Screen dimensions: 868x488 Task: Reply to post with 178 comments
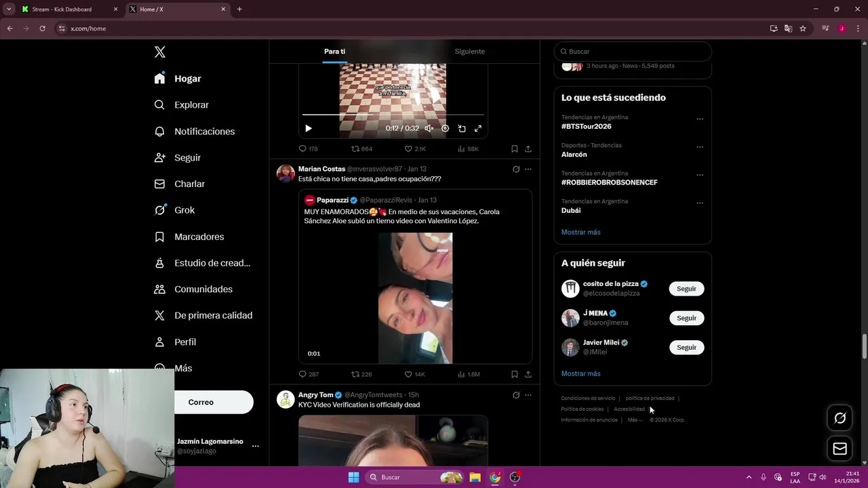(x=308, y=148)
